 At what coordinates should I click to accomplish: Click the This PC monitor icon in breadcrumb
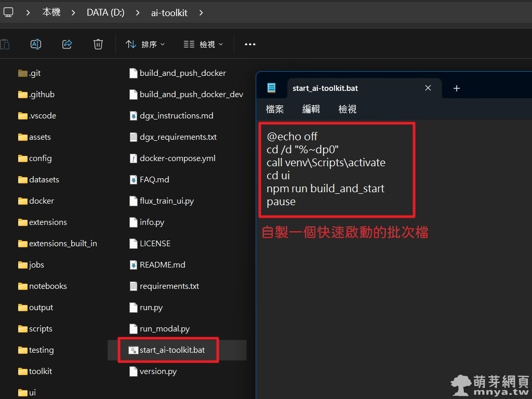(x=8, y=12)
